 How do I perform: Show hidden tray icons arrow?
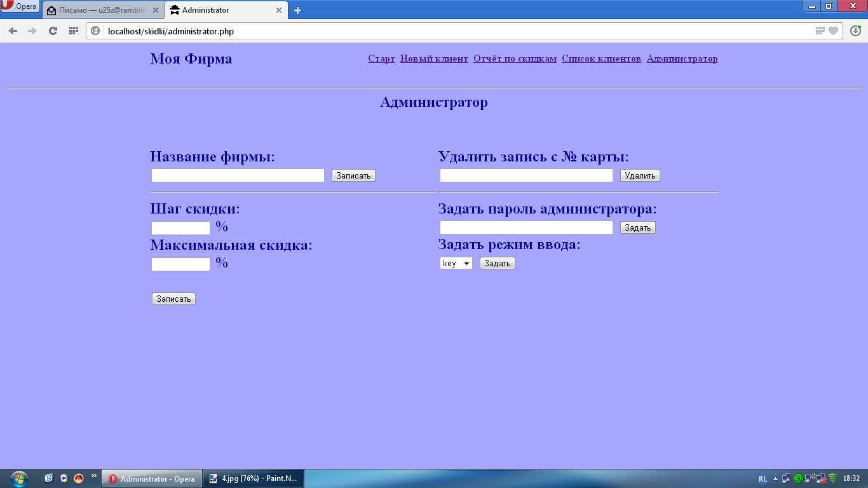775,478
